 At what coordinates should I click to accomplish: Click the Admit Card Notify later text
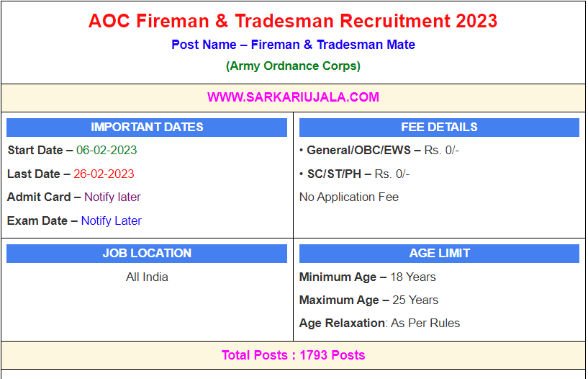(x=74, y=197)
